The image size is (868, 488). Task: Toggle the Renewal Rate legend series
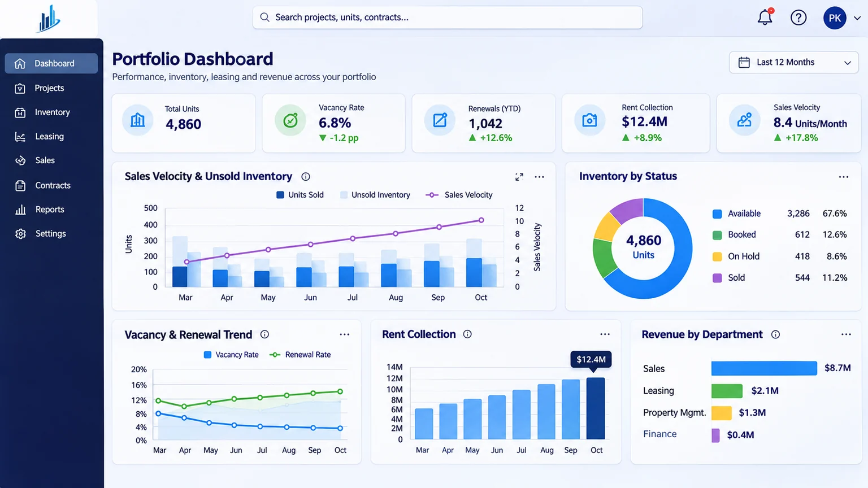(300, 355)
